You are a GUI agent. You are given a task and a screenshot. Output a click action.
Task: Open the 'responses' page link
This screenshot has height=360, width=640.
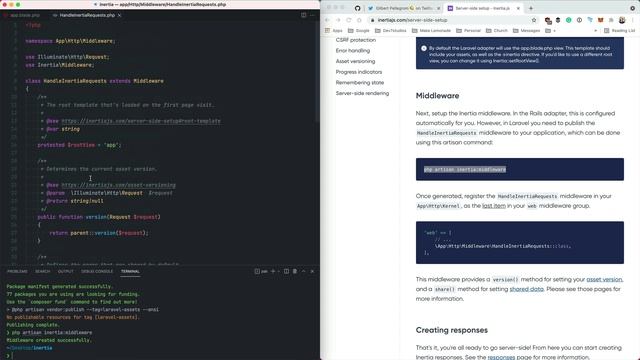tap(501, 357)
